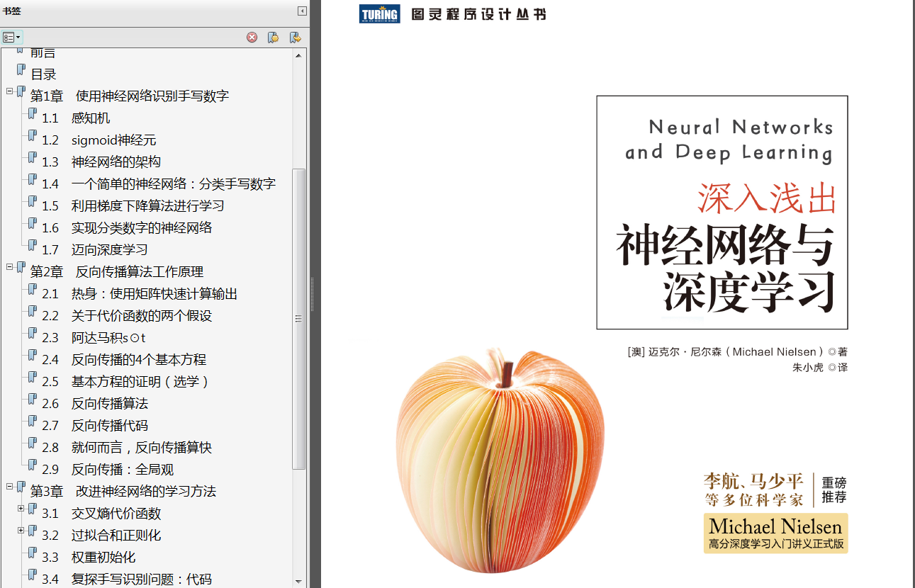The image size is (915, 588).
Task: Select bookmark 2.9 反向传播：全局观
Action: click(108, 470)
